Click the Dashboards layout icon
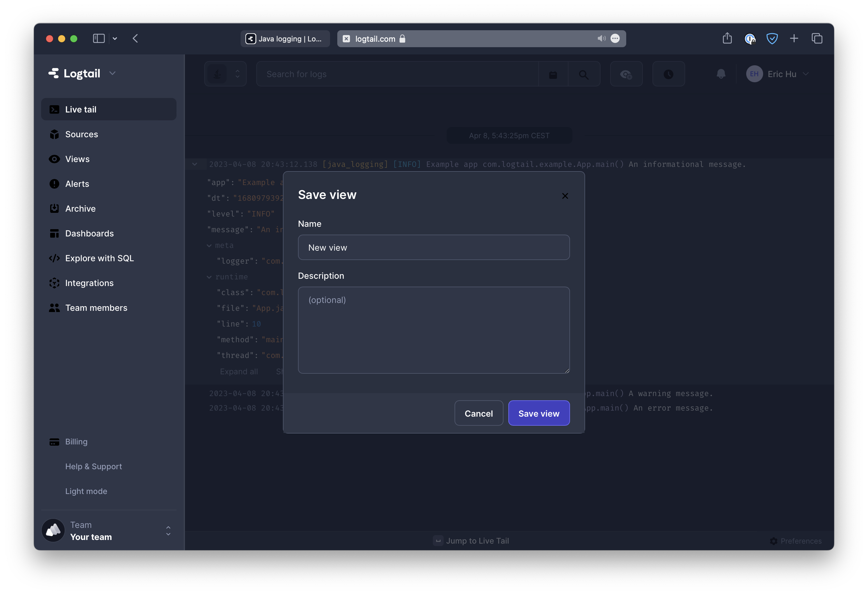868x595 pixels. tap(54, 233)
